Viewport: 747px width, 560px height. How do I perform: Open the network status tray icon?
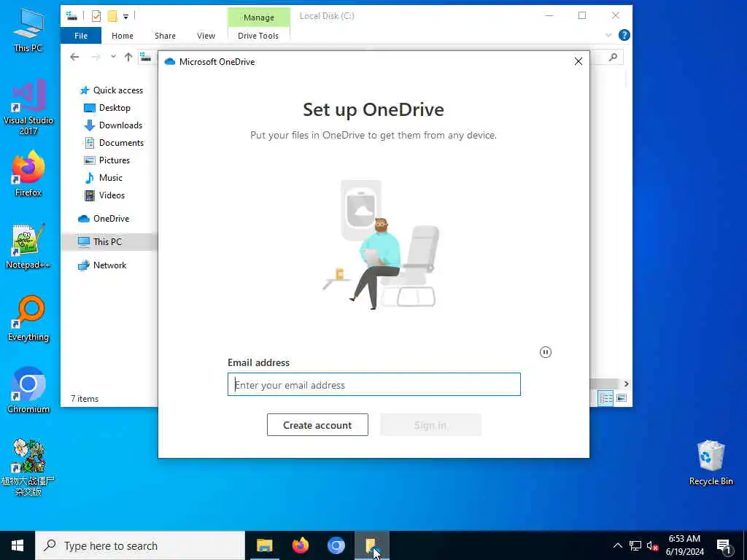(x=635, y=545)
